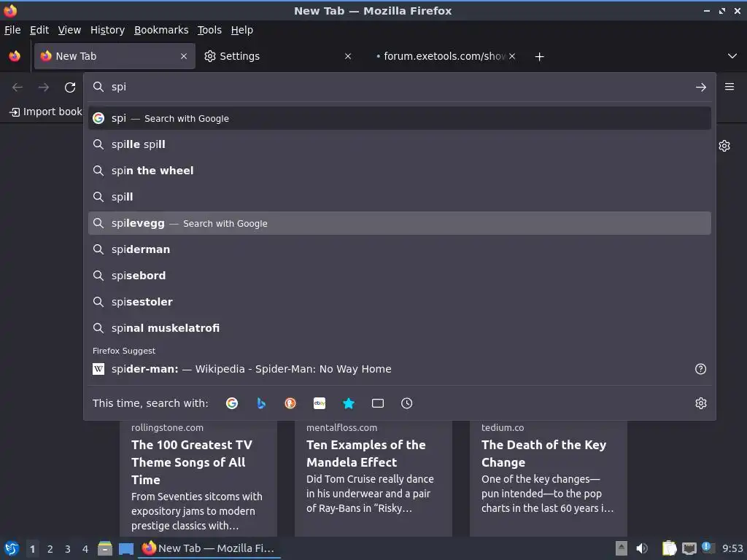The image size is (747, 560).
Task: Open the Help menu
Action: [242, 30]
